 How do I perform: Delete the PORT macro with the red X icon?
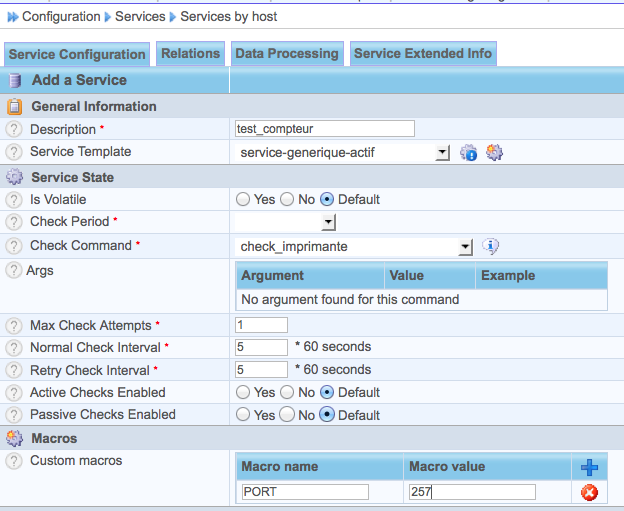pyautogui.click(x=589, y=492)
